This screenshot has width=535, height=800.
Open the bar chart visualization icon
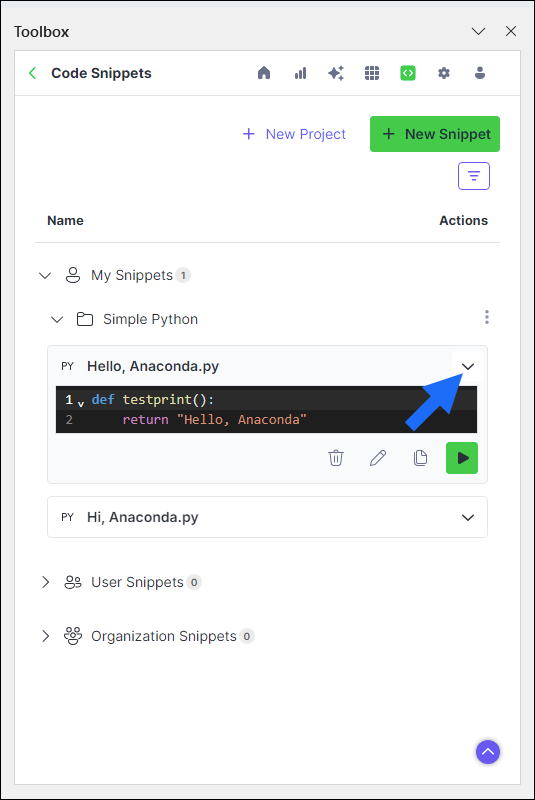[x=300, y=73]
